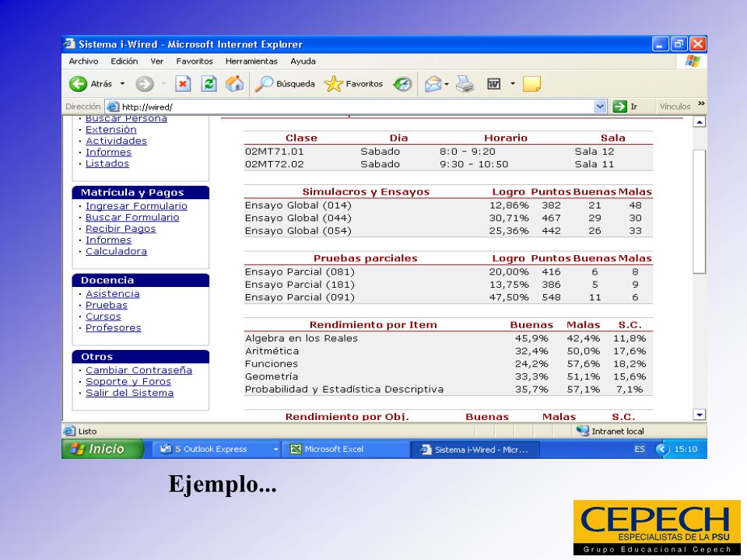Select Sistema i-Wired taskbar button
Screen dimensions: 747x560
coord(475,450)
